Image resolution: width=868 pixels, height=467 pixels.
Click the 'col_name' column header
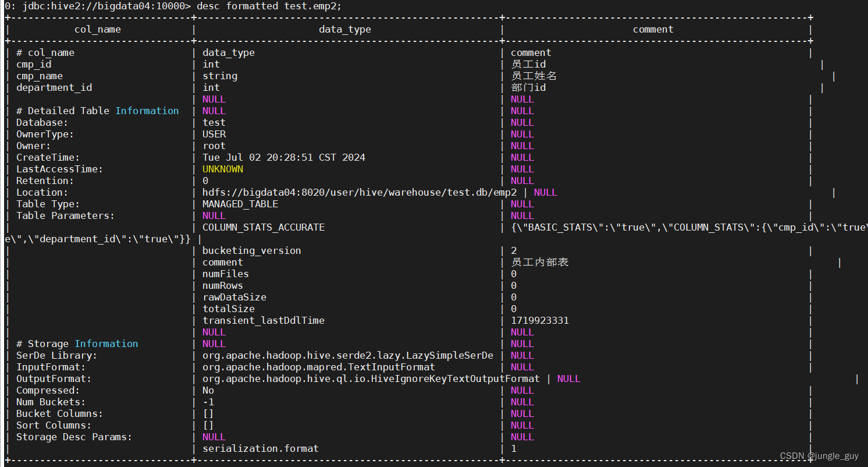pos(98,29)
